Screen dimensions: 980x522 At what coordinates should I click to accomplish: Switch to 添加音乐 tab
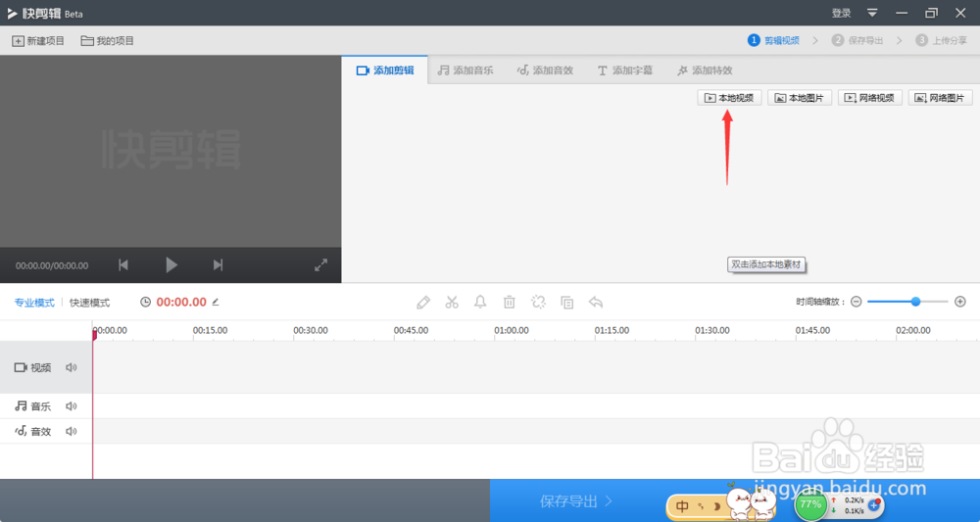coord(465,71)
